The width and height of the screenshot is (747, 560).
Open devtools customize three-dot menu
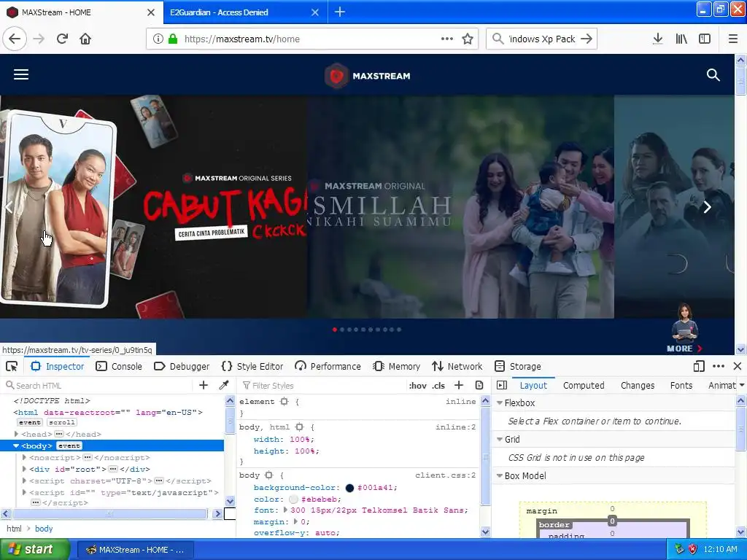(719, 366)
